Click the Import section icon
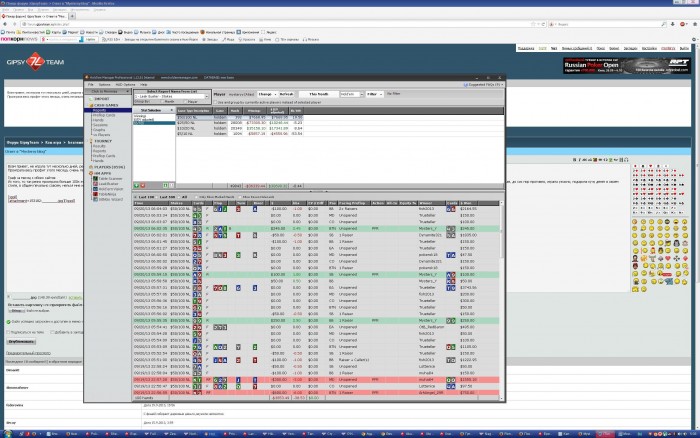 [x=91, y=99]
